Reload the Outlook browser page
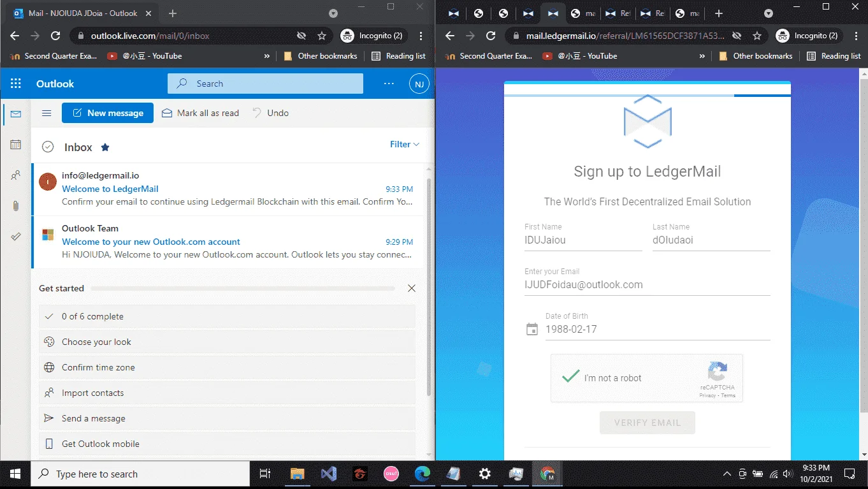 pyautogui.click(x=55, y=36)
